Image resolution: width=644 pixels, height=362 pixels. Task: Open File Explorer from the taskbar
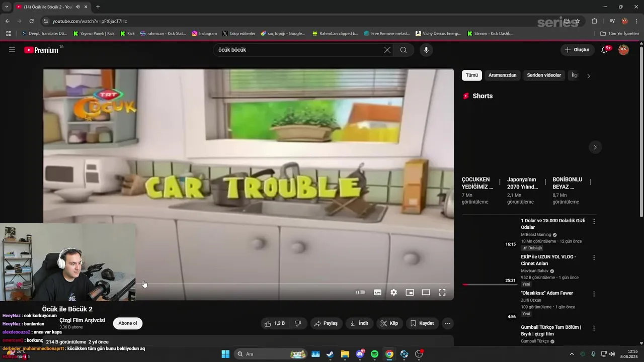pos(345,354)
